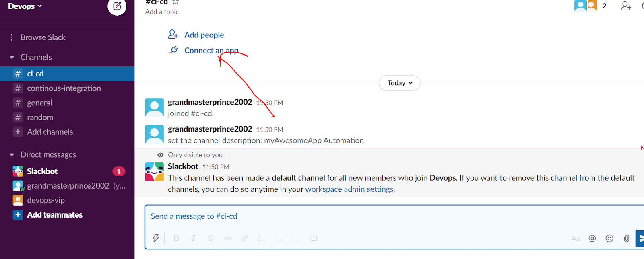The height and width of the screenshot is (259, 644).
Task: Click the @ mention icon
Action: click(x=592, y=238)
